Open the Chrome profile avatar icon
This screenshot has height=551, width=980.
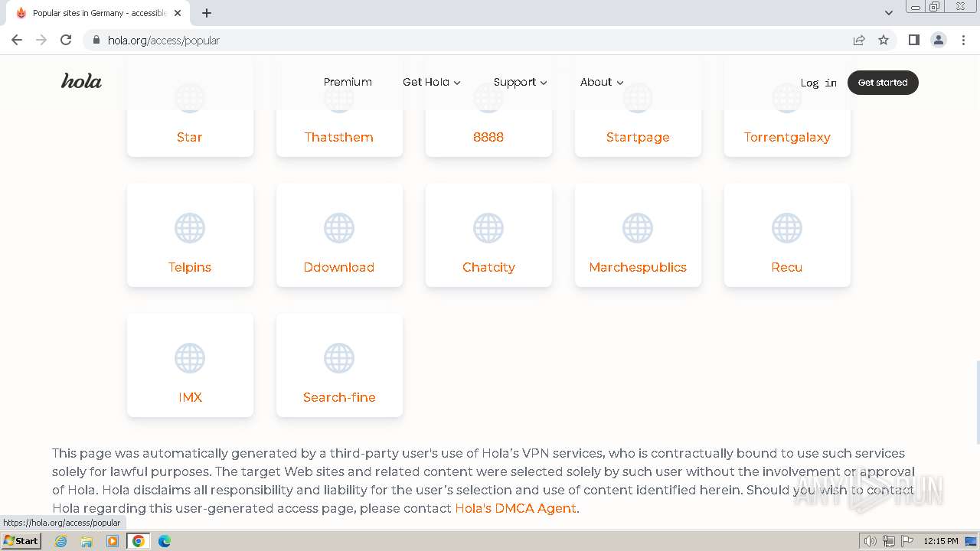[x=939, y=40]
